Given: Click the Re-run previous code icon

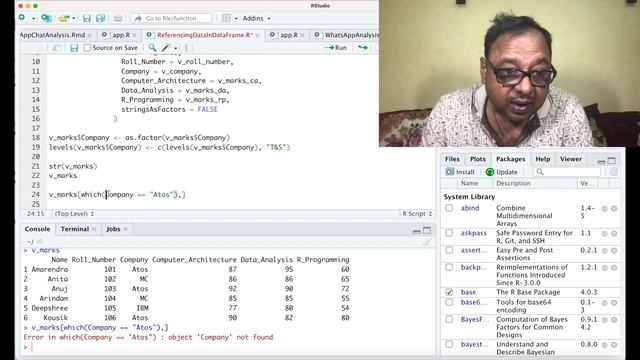Looking at the screenshot, I should point(362,48).
